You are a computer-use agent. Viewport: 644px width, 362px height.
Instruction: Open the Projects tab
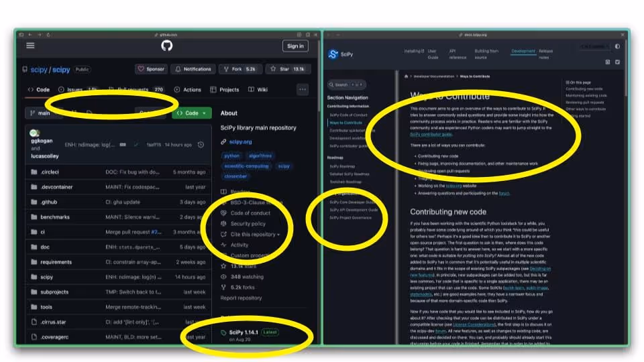225,89
